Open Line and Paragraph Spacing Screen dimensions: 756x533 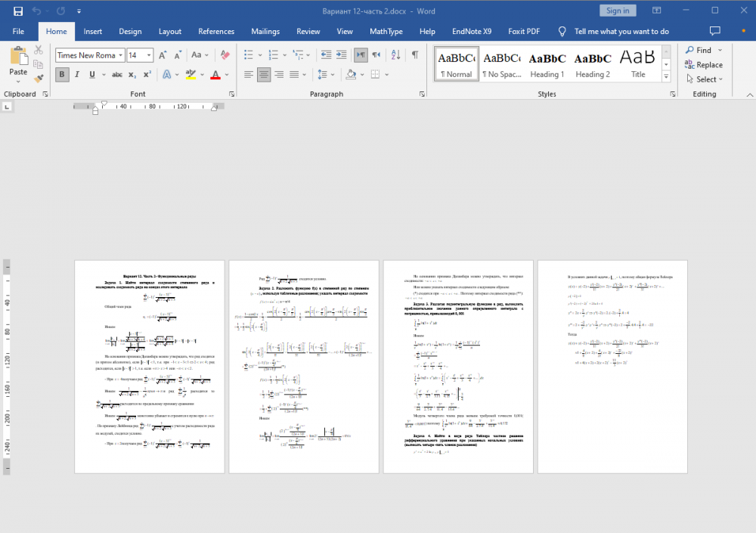[x=323, y=74]
